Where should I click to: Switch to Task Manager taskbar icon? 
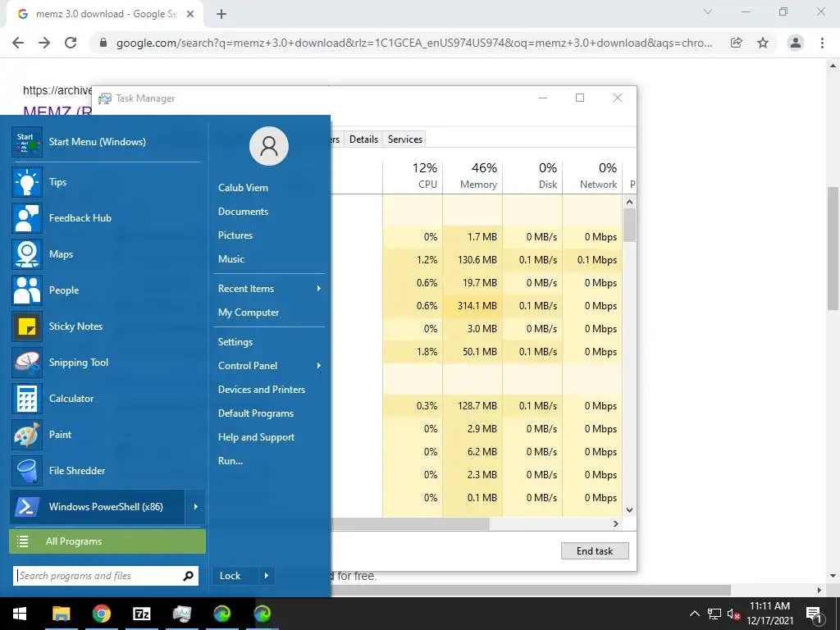181,614
